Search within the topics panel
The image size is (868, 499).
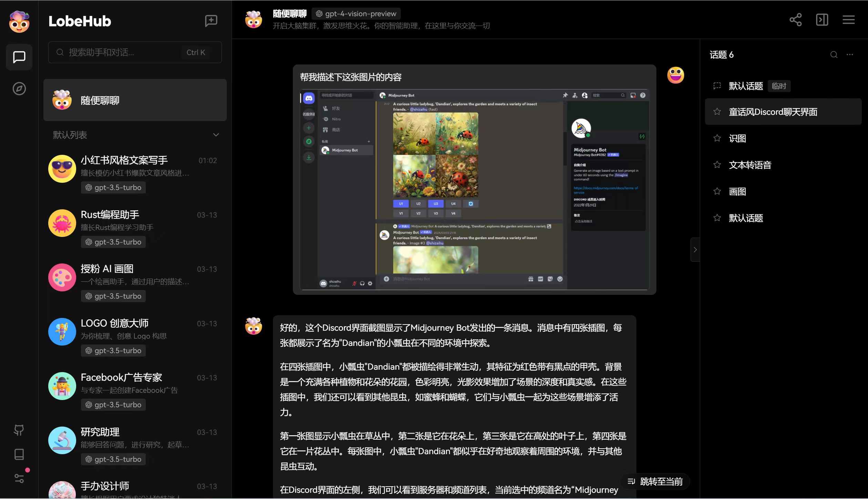pos(834,54)
